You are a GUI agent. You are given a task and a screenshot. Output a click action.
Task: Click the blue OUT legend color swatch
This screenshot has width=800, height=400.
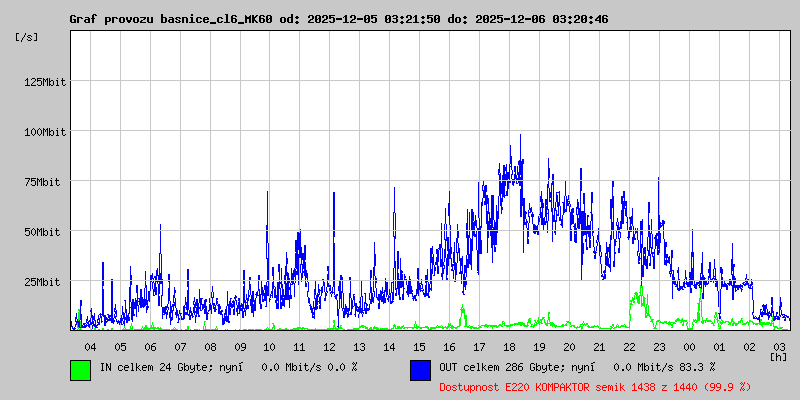click(420, 369)
